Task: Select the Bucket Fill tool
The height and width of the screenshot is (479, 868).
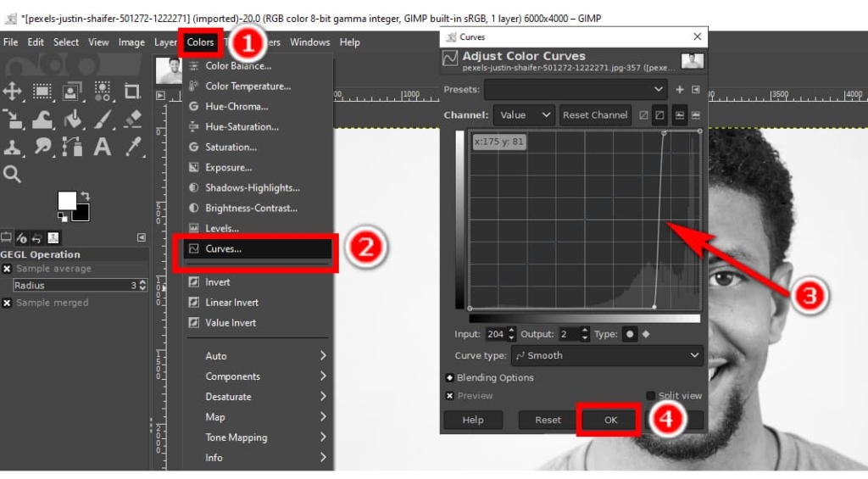Action: [72, 119]
